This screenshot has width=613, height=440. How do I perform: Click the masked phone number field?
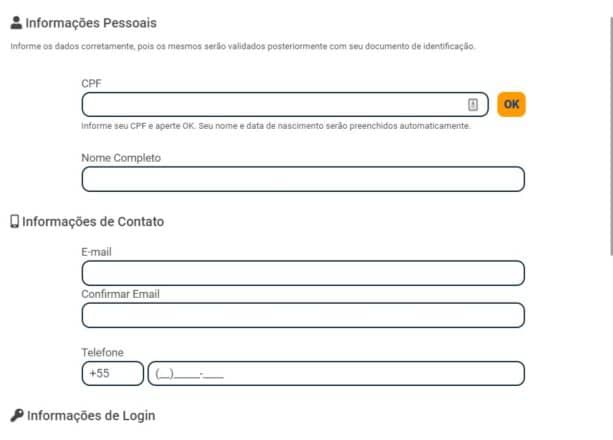(336, 374)
